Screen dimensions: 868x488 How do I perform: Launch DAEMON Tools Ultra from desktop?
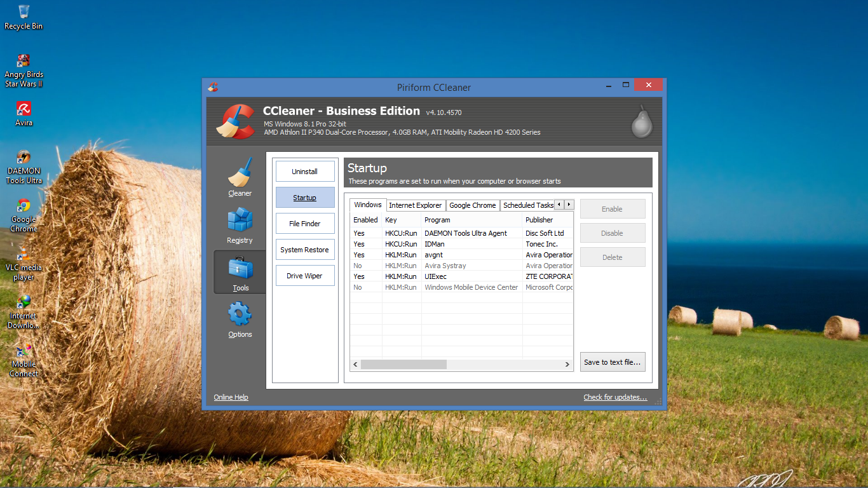pyautogui.click(x=24, y=167)
